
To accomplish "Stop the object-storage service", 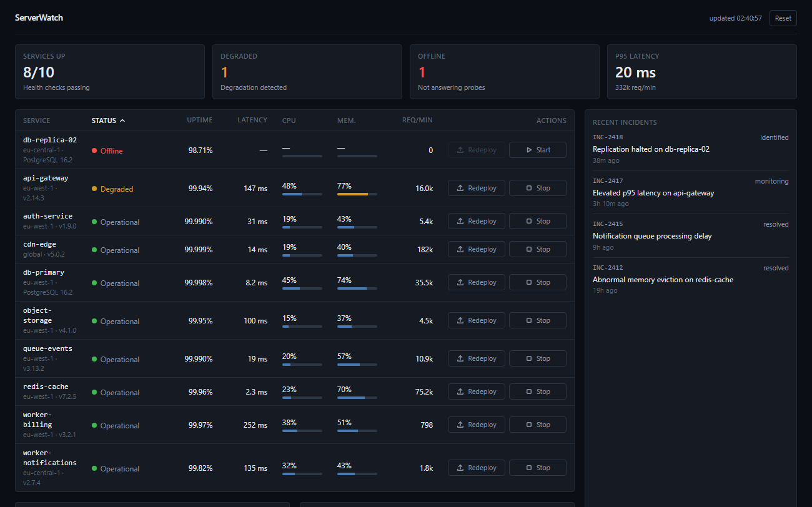I will pyautogui.click(x=538, y=320).
